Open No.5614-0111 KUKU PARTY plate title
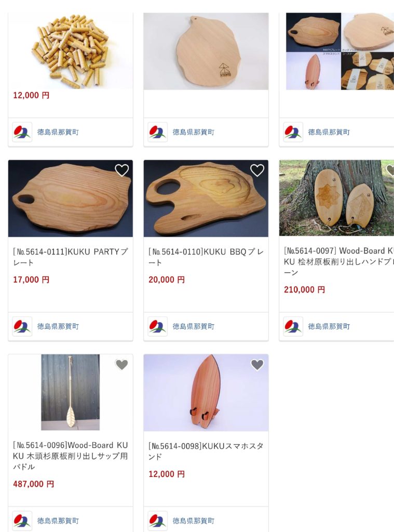The image size is (394, 532). tap(71, 257)
